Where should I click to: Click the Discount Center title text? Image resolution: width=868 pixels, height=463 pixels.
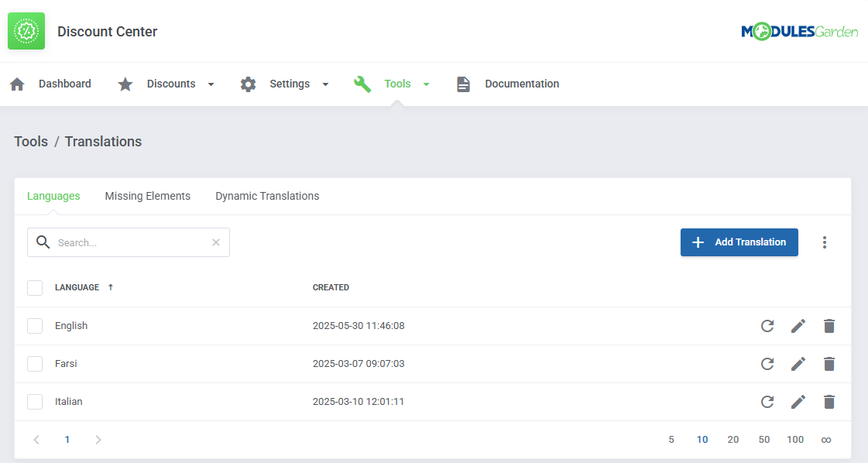pos(108,32)
